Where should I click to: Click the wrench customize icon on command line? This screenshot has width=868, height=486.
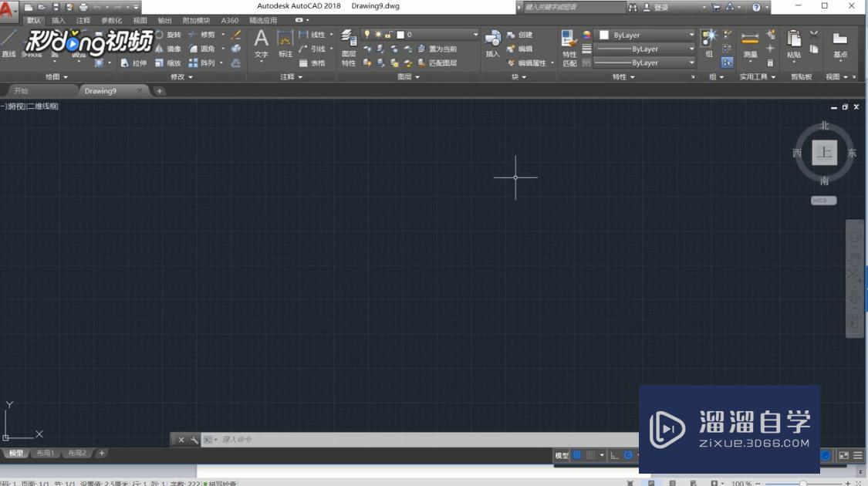click(194, 440)
